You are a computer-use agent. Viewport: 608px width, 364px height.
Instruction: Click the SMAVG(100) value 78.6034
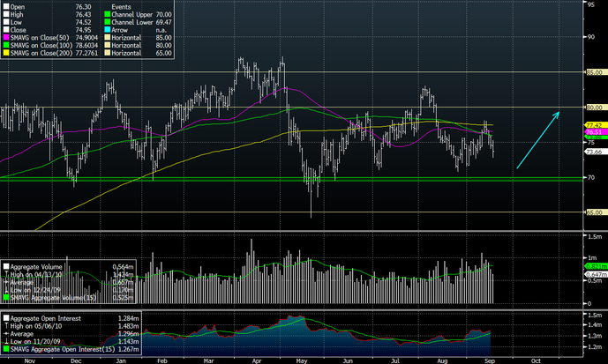pos(86,46)
